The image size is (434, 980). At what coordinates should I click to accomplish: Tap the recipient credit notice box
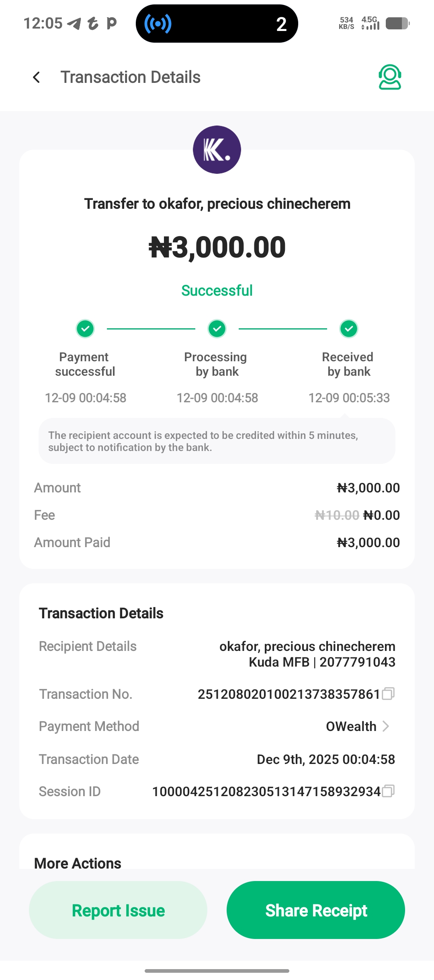pyautogui.click(x=217, y=441)
